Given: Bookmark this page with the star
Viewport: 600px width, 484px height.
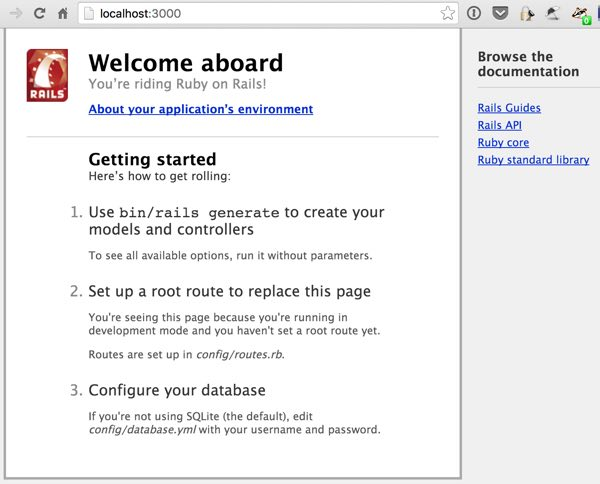Looking at the screenshot, I should click(x=447, y=13).
